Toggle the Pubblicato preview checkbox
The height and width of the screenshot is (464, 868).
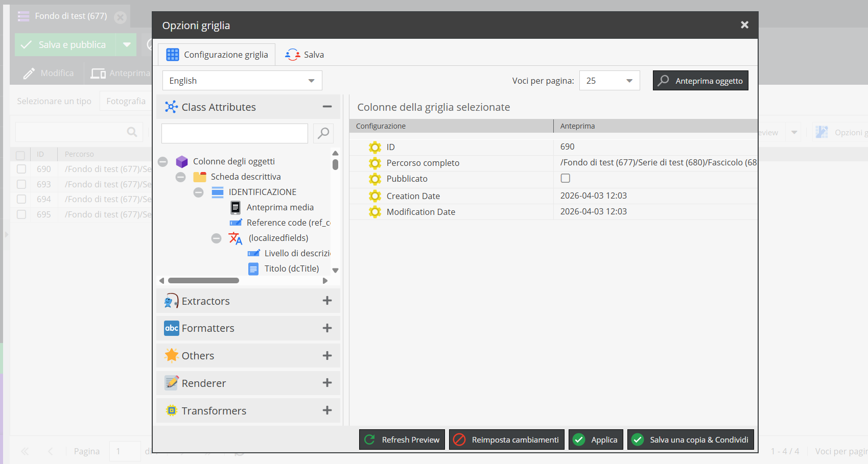pyautogui.click(x=566, y=179)
